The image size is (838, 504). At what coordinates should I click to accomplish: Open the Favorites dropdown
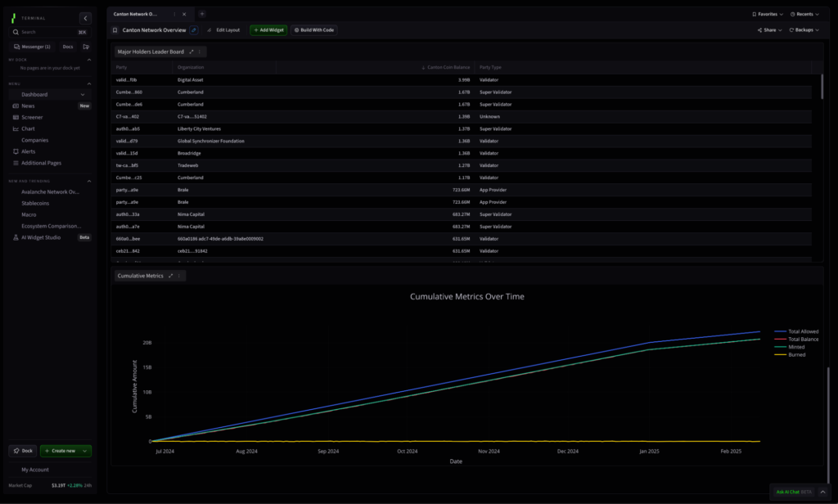[x=768, y=15]
